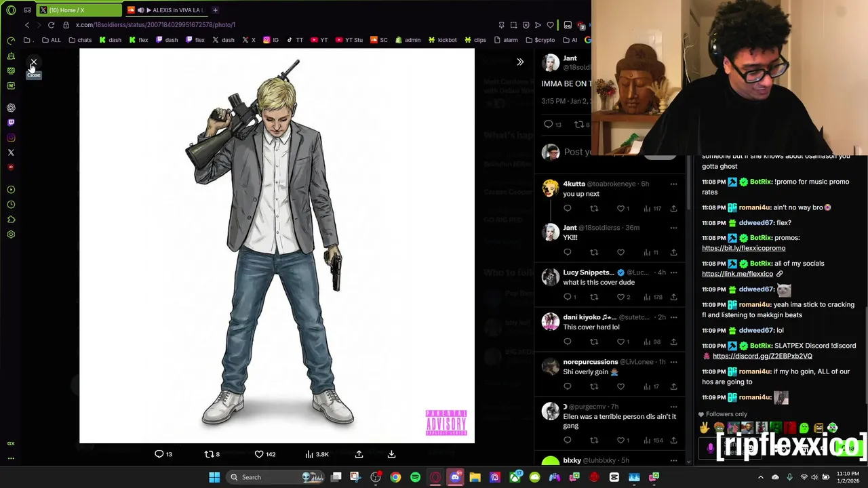Open a new browser tab
868x488 pixels.
point(215,10)
